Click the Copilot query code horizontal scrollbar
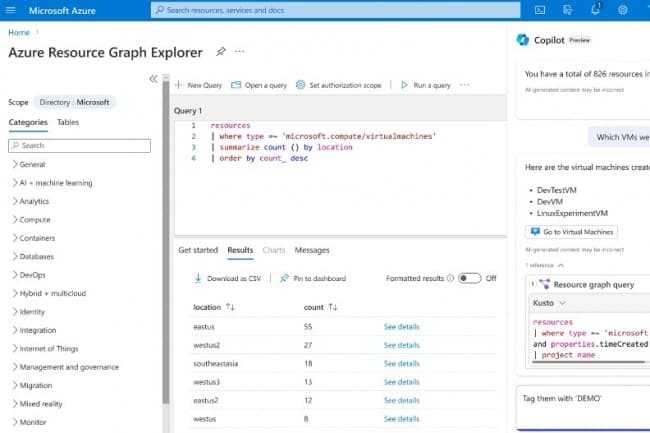 pyautogui.click(x=588, y=362)
